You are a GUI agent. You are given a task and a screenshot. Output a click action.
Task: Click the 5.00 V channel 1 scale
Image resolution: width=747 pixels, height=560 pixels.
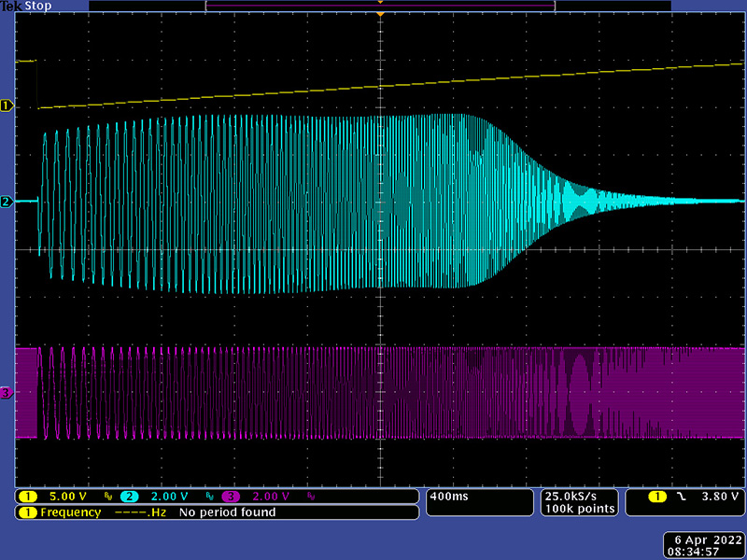coord(68,497)
